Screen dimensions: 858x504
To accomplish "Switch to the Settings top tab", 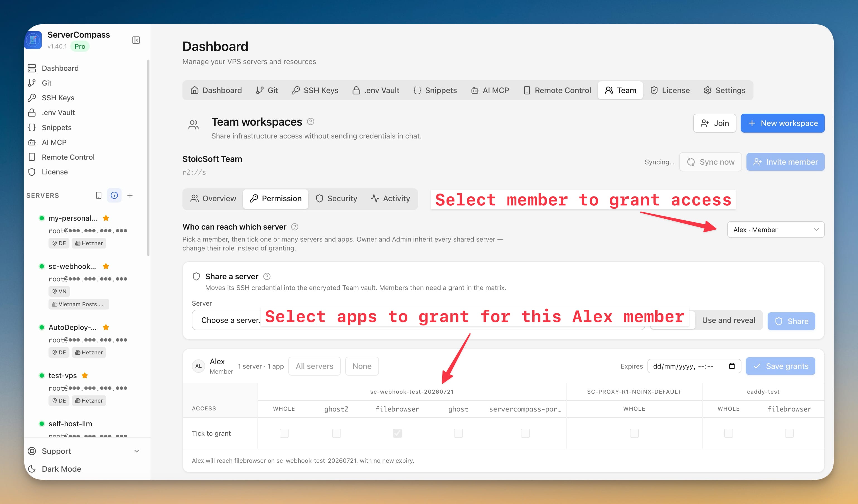I will point(724,90).
